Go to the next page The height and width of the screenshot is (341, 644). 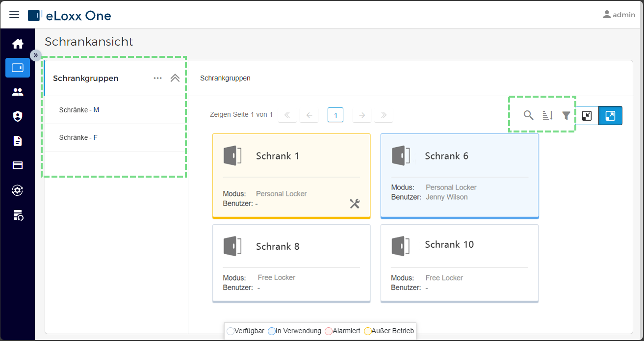(x=362, y=115)
